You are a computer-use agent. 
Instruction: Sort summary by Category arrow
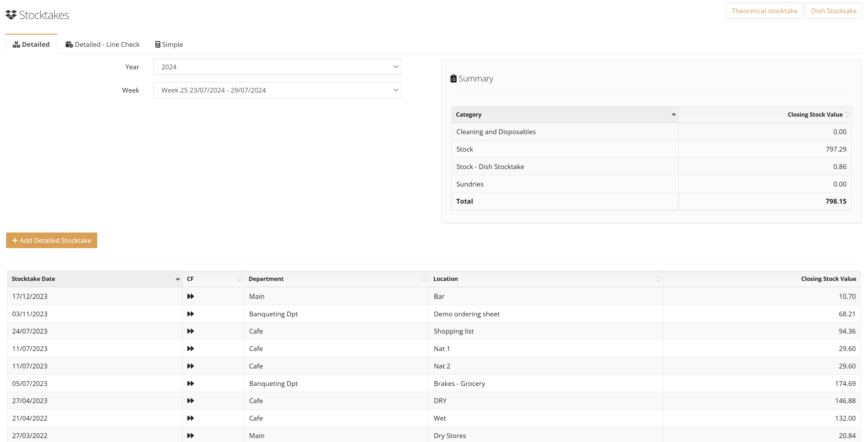point(674,114)
